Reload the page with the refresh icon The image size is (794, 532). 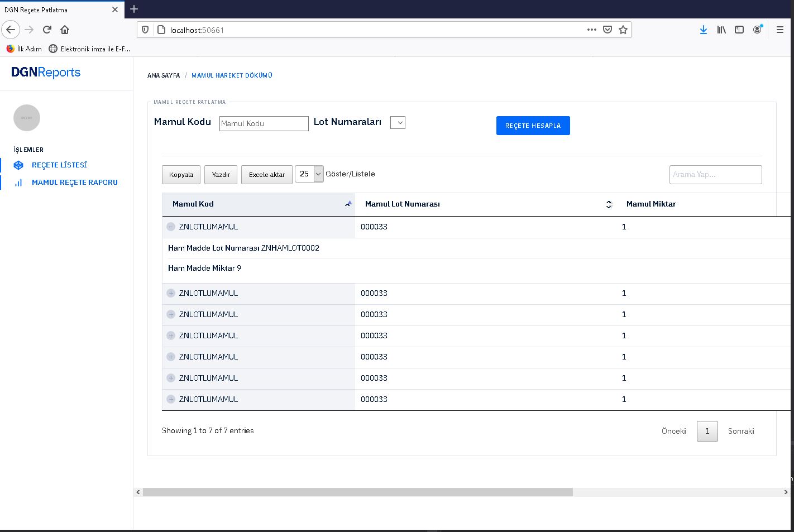click(x=47, y=30)
